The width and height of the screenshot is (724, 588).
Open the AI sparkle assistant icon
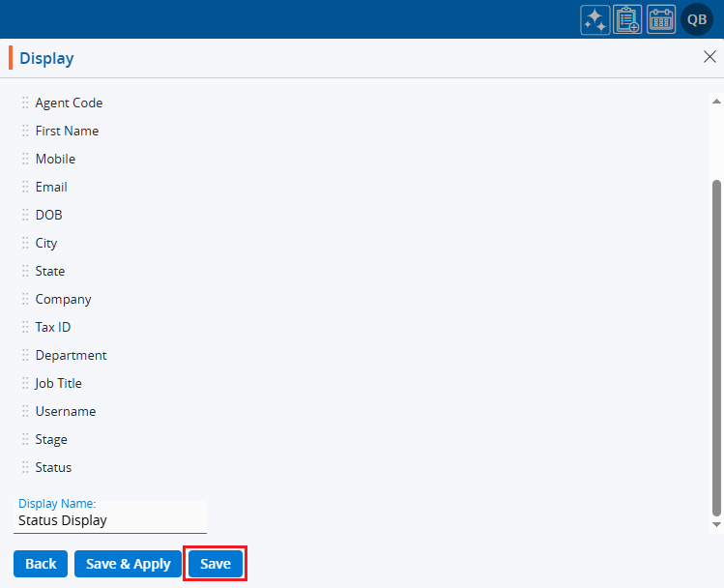[x=594, y=19]
